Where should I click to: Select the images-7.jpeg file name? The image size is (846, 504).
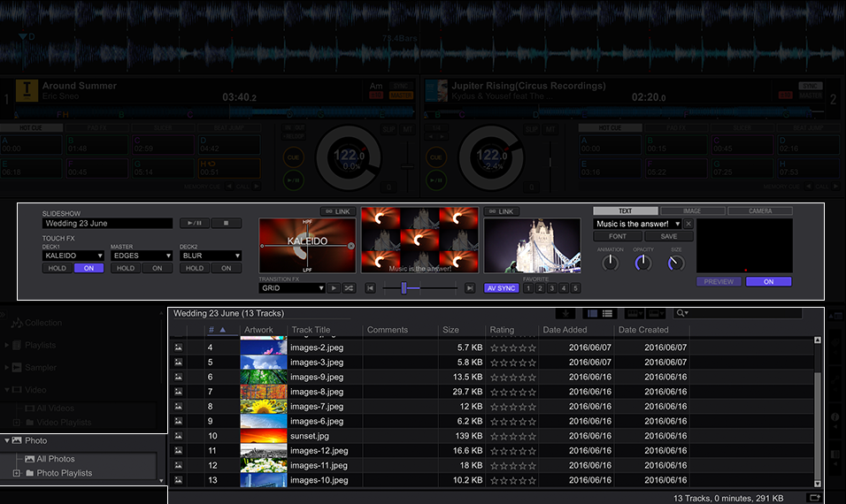coord(317,407)
